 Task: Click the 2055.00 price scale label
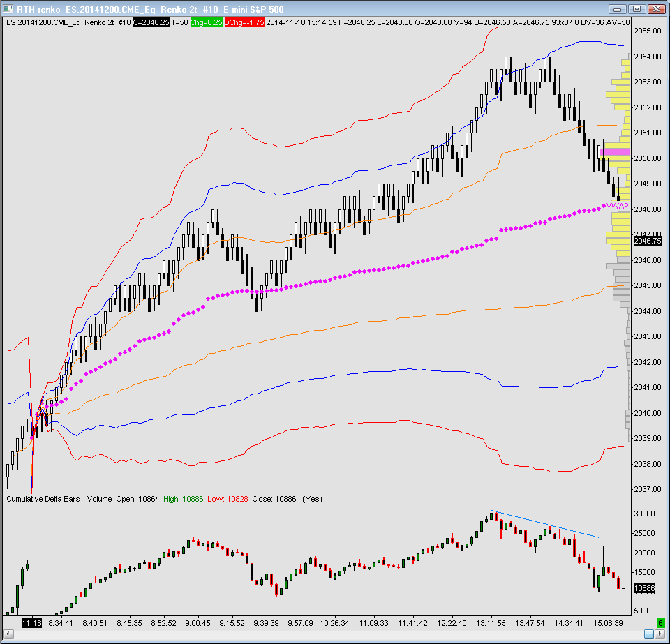pyautogui.click(x=648, y=31)
